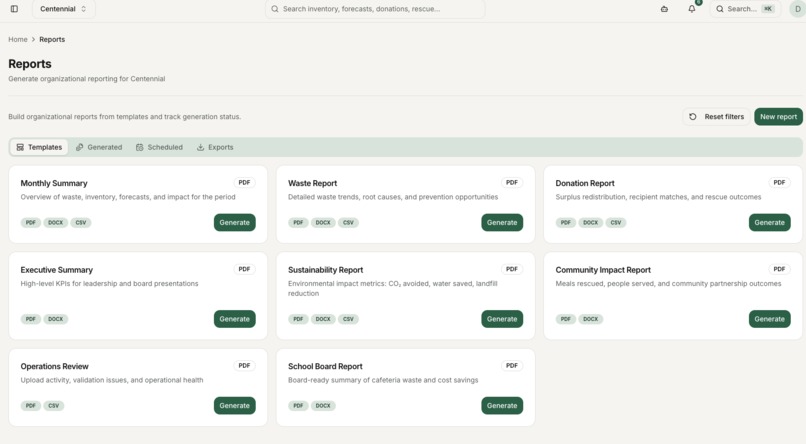806x444 pixels.
Task: Generate the Operations Review report
Action: [234, 405]
